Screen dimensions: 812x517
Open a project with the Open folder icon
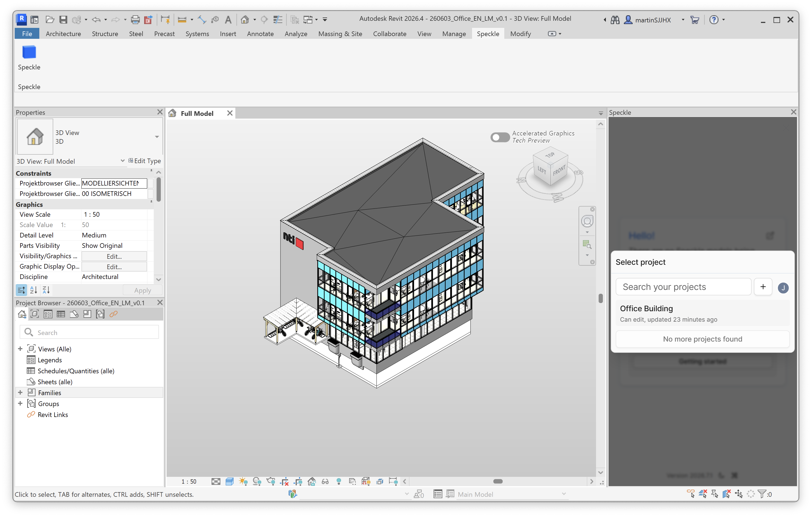tap(50, 20)
